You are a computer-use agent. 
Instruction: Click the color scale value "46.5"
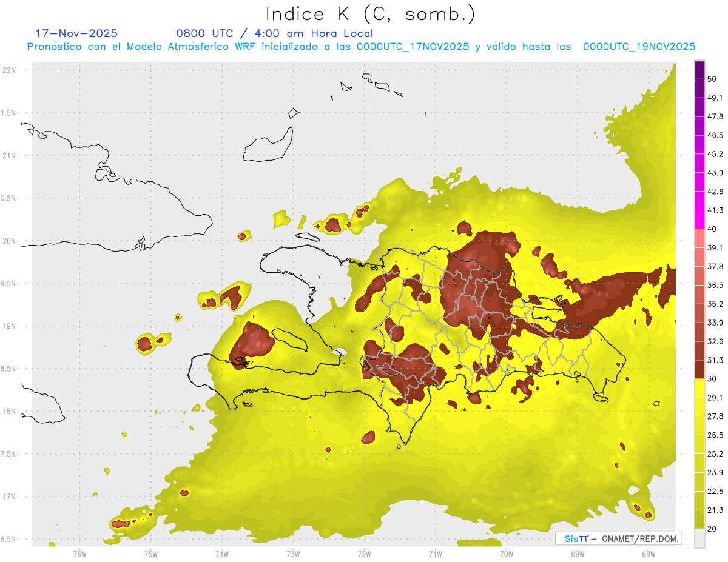715,135
